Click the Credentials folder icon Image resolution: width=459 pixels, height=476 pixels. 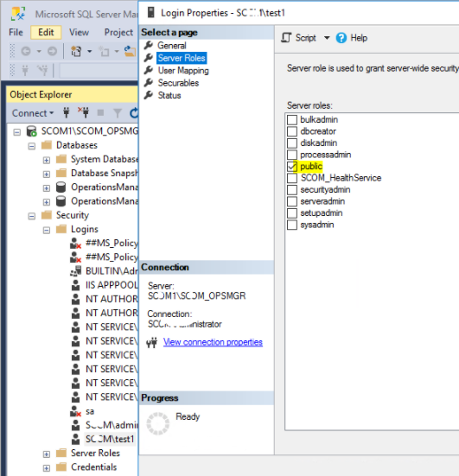pyautogui.click(x=61, y=466)
